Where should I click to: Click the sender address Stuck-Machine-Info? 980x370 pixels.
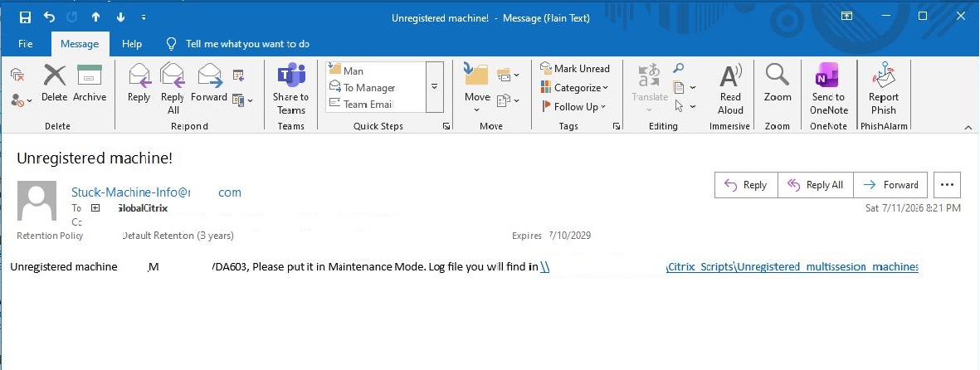[x=156, y=192]
